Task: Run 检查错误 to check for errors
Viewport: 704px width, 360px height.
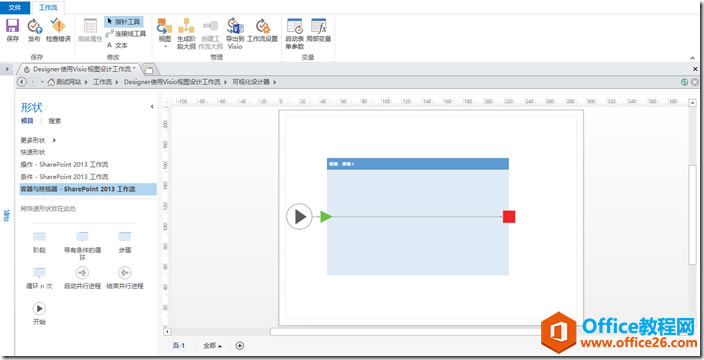Action: pos(58,30)
